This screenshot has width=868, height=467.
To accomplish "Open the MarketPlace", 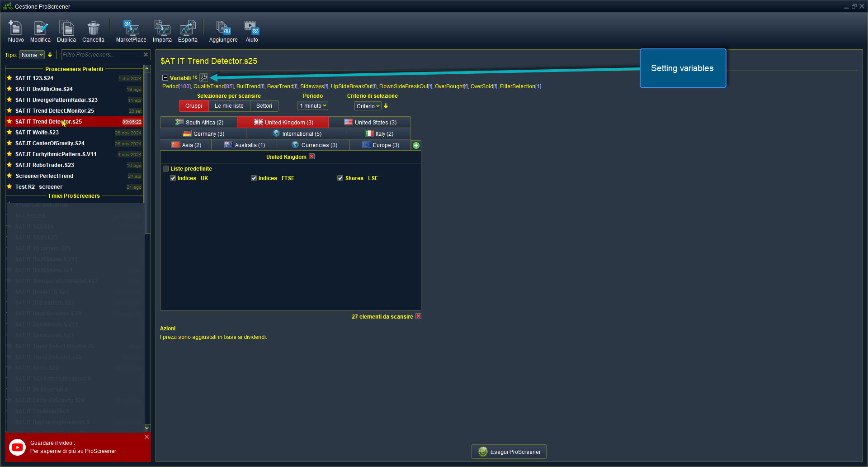I will [x=131, y=29].
